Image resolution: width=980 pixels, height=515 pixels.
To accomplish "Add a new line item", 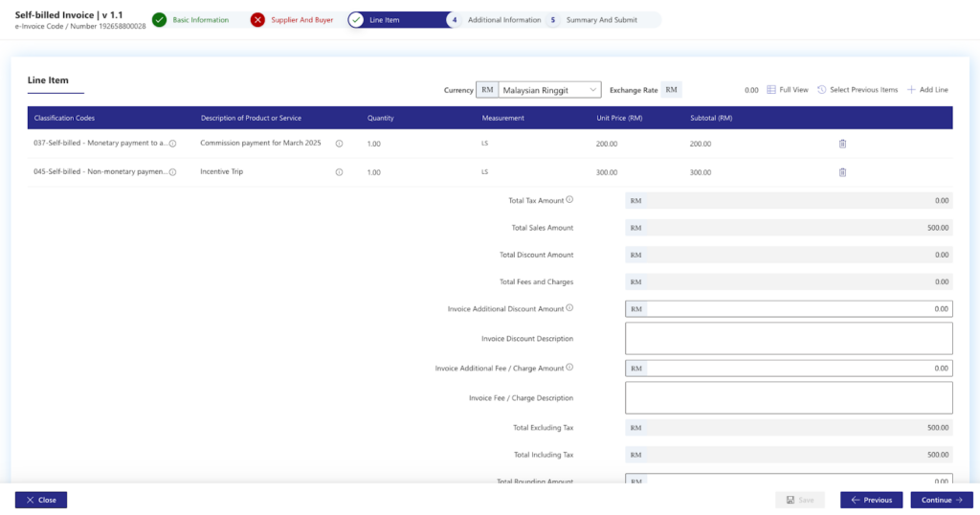I will [927, 90].
